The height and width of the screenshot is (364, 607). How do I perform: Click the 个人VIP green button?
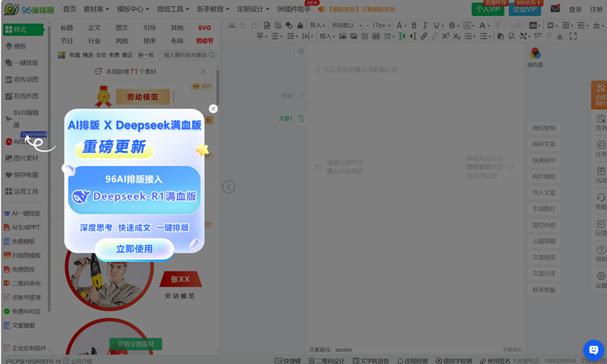pos(488,9)
